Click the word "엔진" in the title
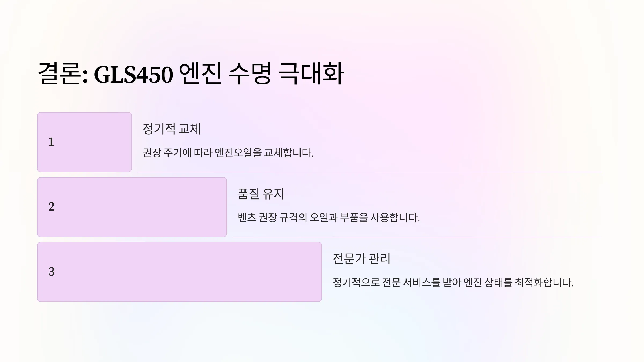 coord(200,74)
